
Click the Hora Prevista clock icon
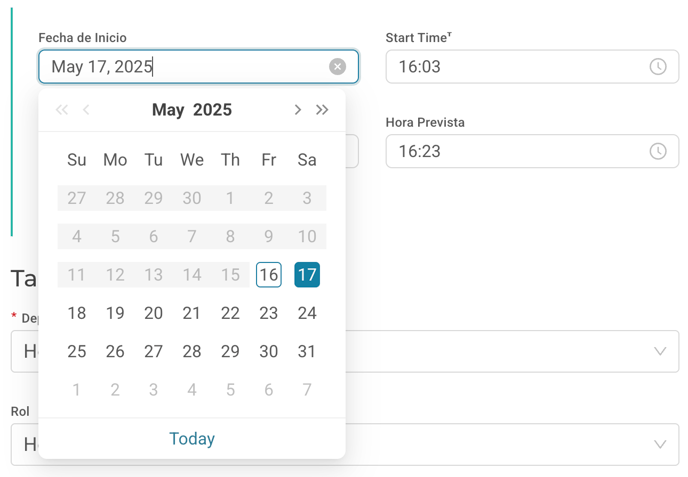658,151
